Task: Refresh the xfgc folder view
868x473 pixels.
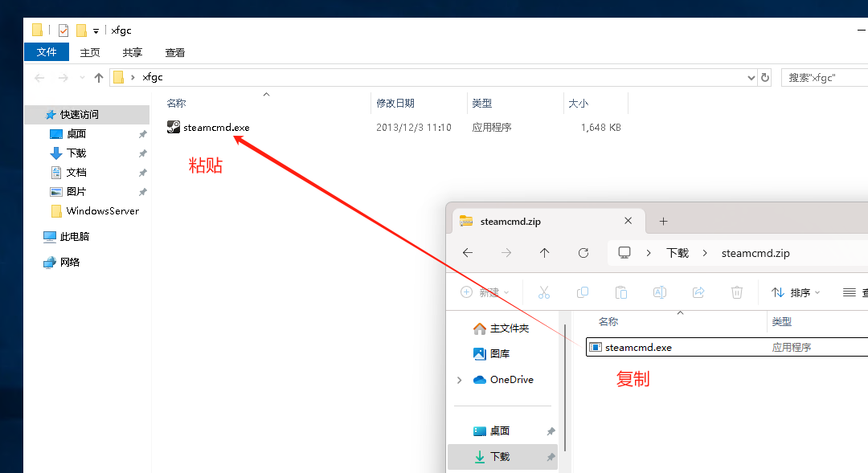Action: 765,78
